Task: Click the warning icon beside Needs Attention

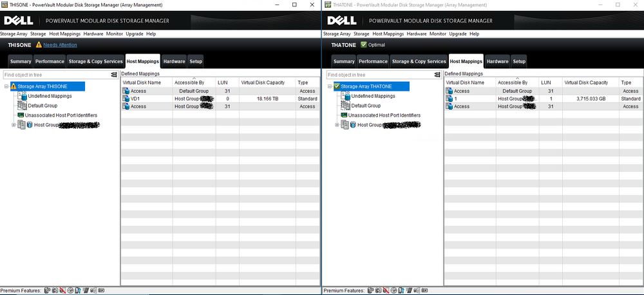Action: [39, 45]
